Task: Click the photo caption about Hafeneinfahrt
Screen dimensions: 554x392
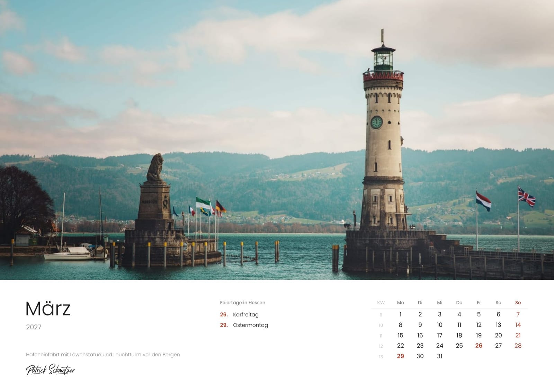Action: pos(103,355)
